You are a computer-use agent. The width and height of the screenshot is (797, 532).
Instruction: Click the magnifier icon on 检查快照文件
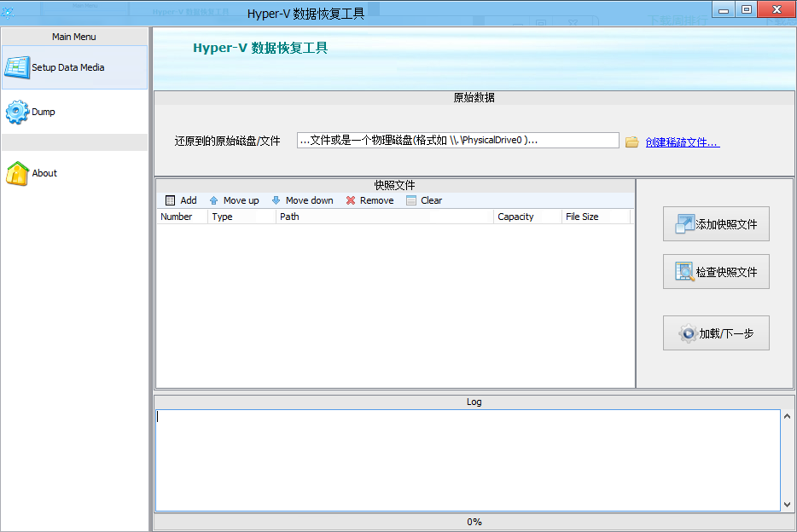coord(684,272)
